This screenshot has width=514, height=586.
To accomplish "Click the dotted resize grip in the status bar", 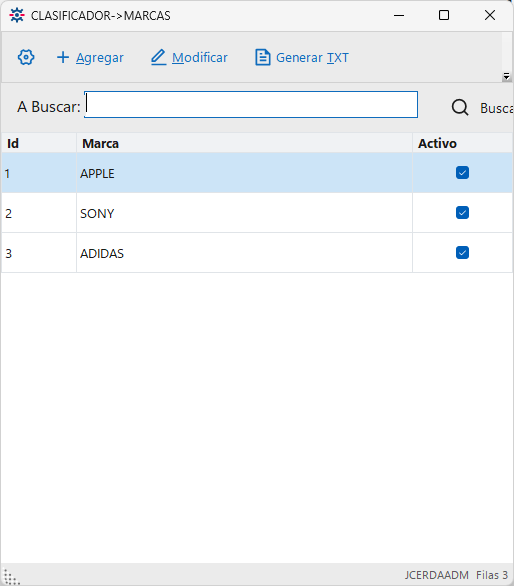I will 11,577.
